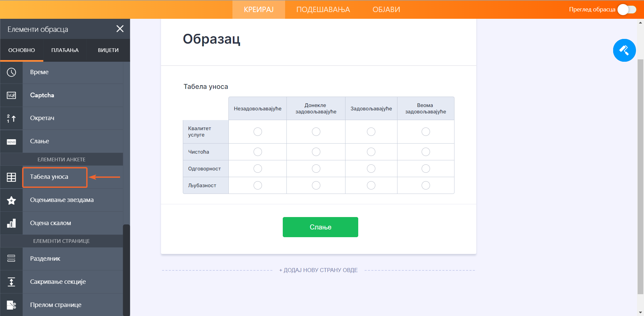Toggle the Преглед обрасца switch
The width and height of the screenshot is (644, 316).
(x=627, y=9)
